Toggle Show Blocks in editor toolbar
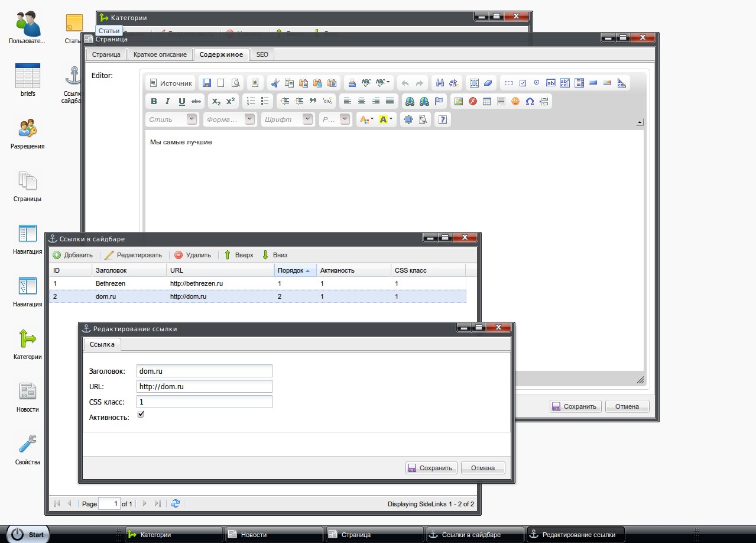This screenshot has width=756, height=543. pyautogui.click(x=423, y=119)
